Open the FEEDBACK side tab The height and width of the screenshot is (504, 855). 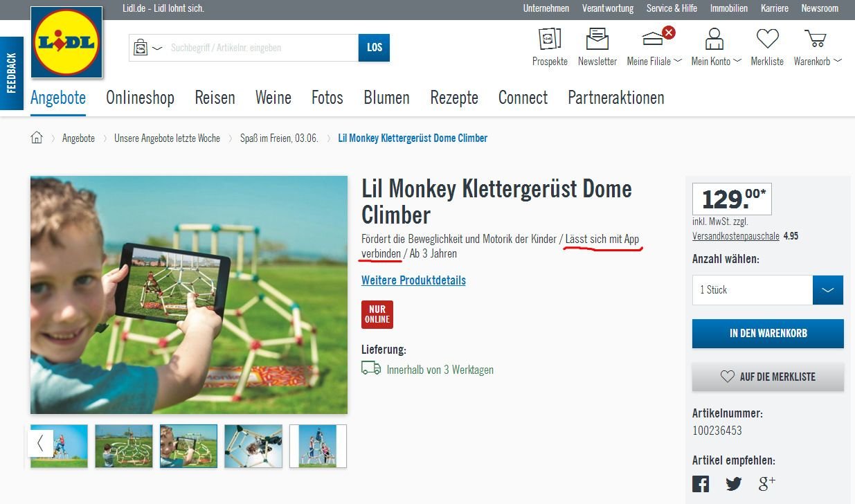pos(11,73)
